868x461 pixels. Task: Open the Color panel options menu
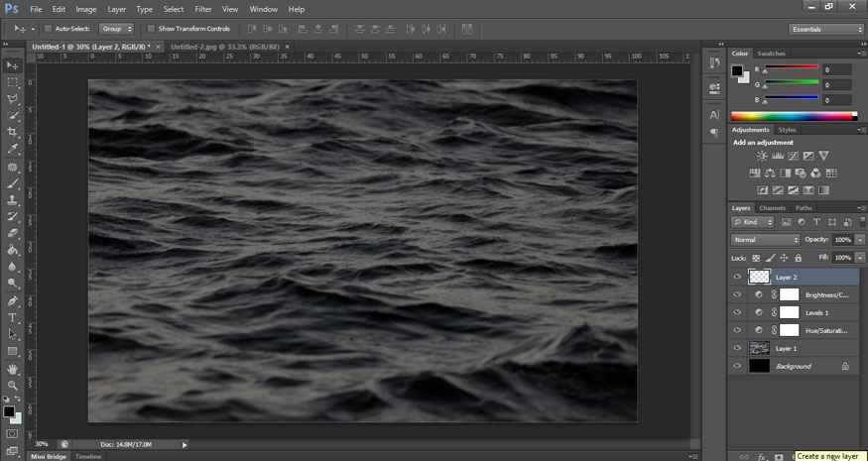861,54
